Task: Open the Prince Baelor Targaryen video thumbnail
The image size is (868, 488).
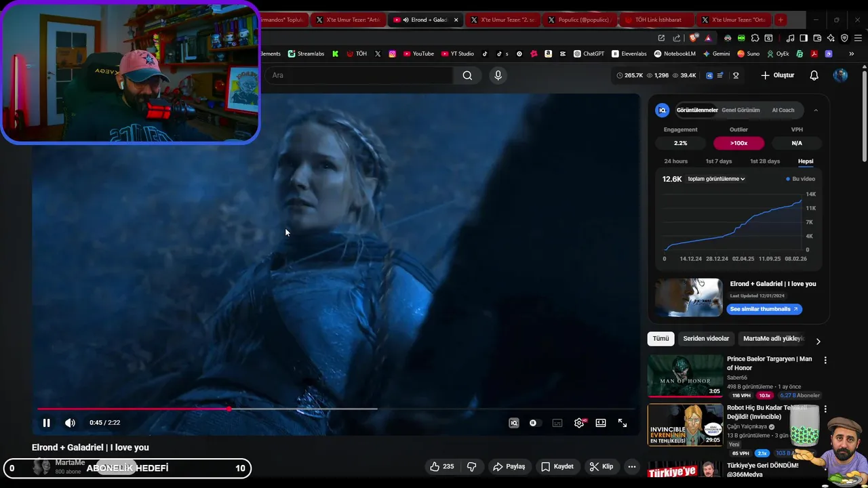Action: click(685, 376)
